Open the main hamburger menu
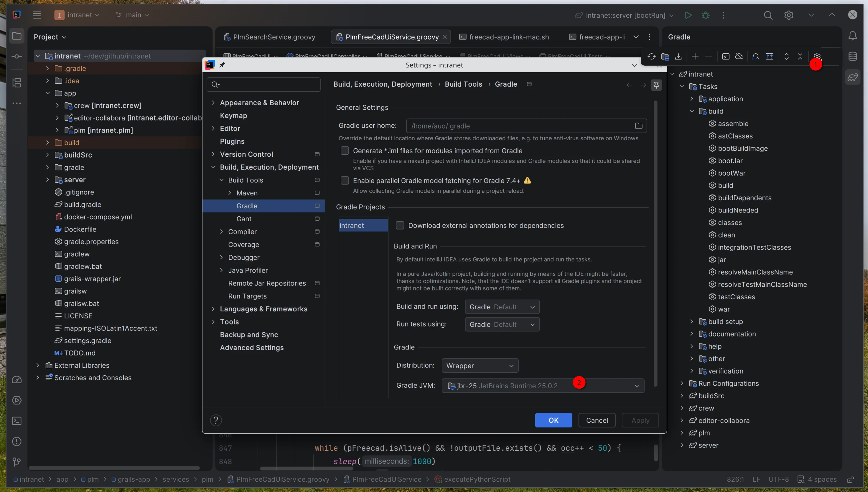Viewport: 868px width, 492px height. point(37,15)
